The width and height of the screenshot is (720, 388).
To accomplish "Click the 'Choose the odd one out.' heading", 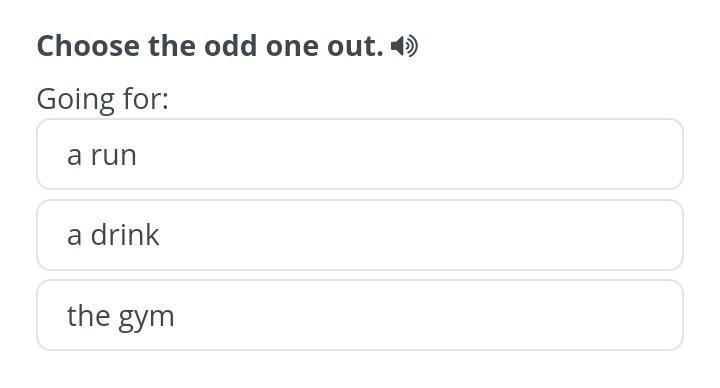I will click(210, 46).
